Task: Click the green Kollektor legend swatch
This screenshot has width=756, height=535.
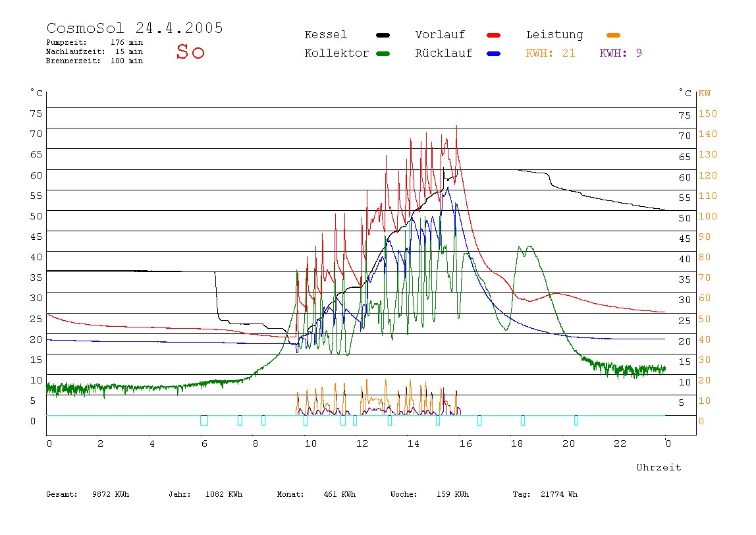Action: pos(383,53)
